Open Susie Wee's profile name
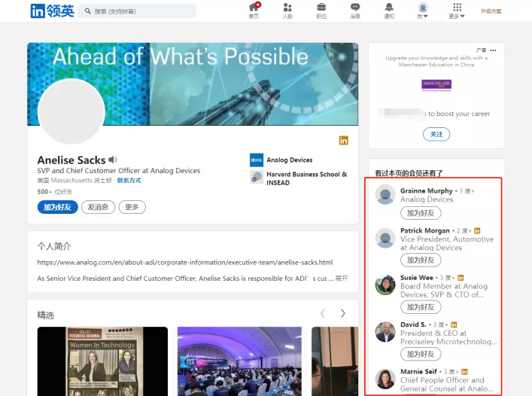This screenshot has height=396, width=532. (x=417, y=278)
